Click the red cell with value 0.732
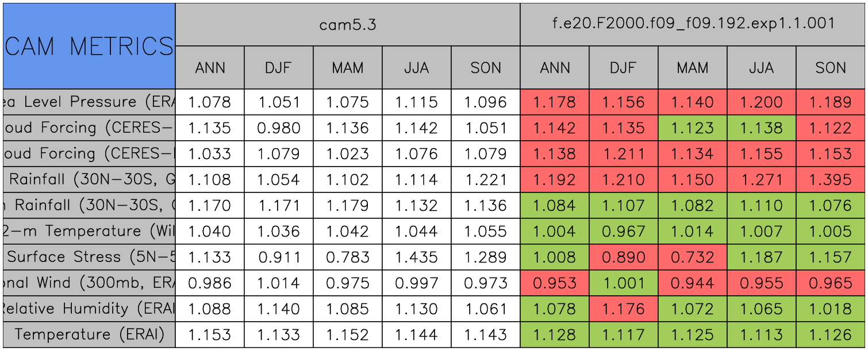 tap(692, 257)
